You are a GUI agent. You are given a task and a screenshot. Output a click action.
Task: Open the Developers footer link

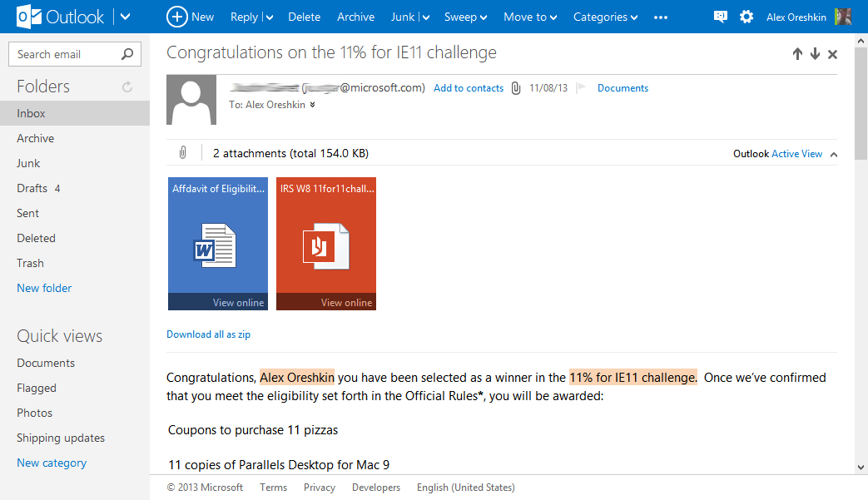coord(376,488)
